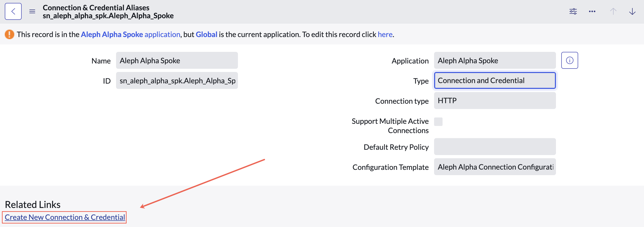Open the form context hamburger menu

pos(32,11)
